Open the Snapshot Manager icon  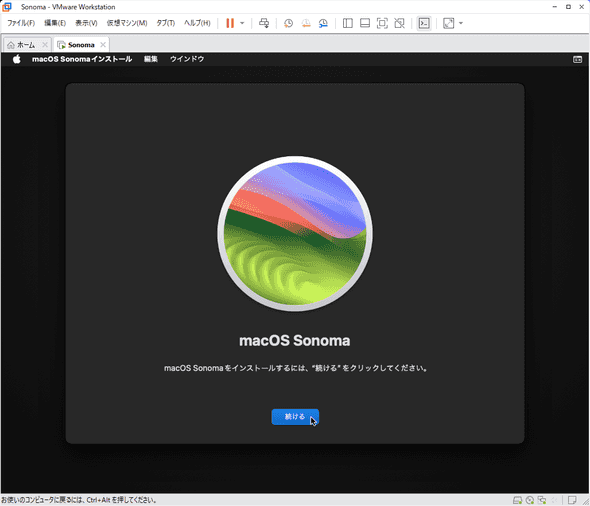[323, 23]
